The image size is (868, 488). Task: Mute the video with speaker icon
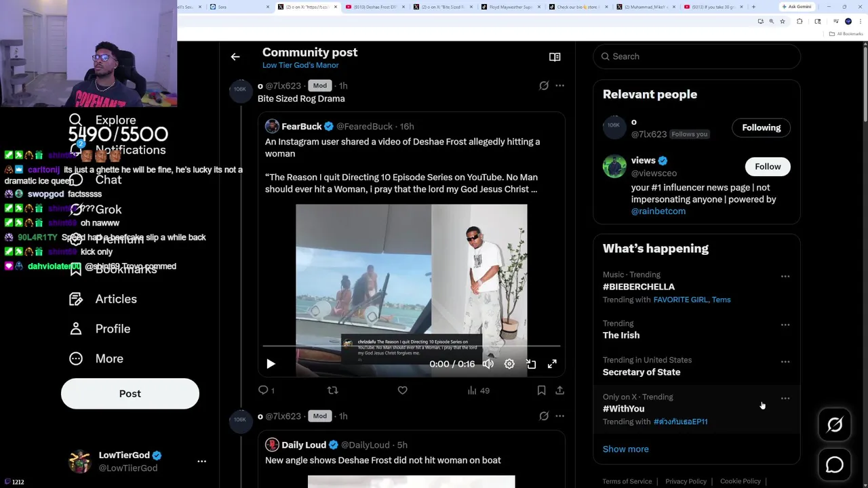(x=488, y=364)
